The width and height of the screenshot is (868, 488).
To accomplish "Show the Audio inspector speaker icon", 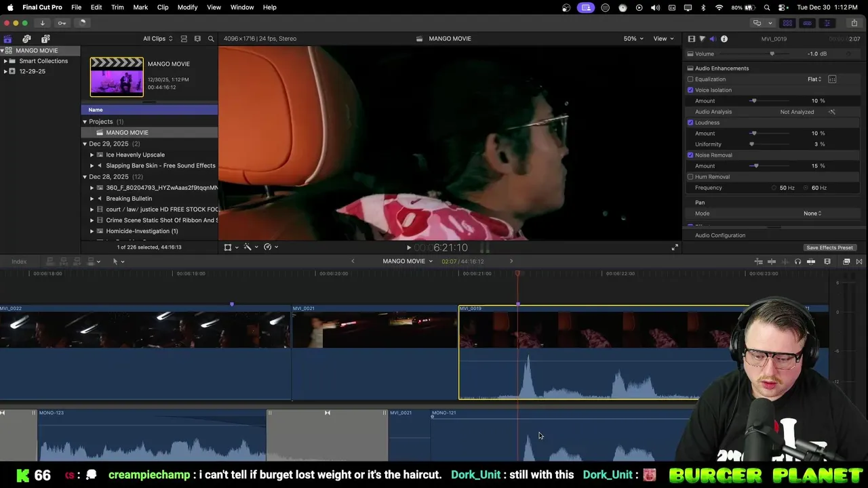I will tap(713, 39).
